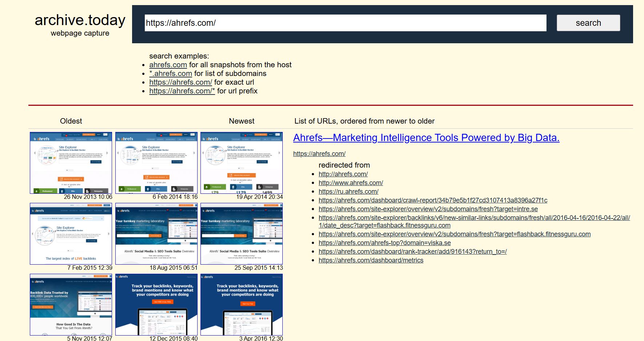Open snapshot thumbnail dated 6 Feb 2014 18:16
The height and width of the screenshot is (341, 644).
point(156,163)
